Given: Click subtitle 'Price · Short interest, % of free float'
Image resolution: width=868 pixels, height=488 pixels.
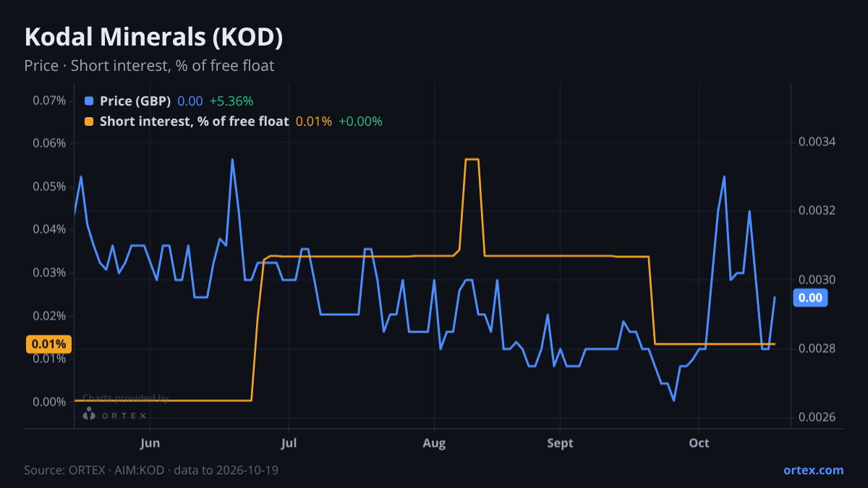Looking at the screenshot, I should pos(149,66).
